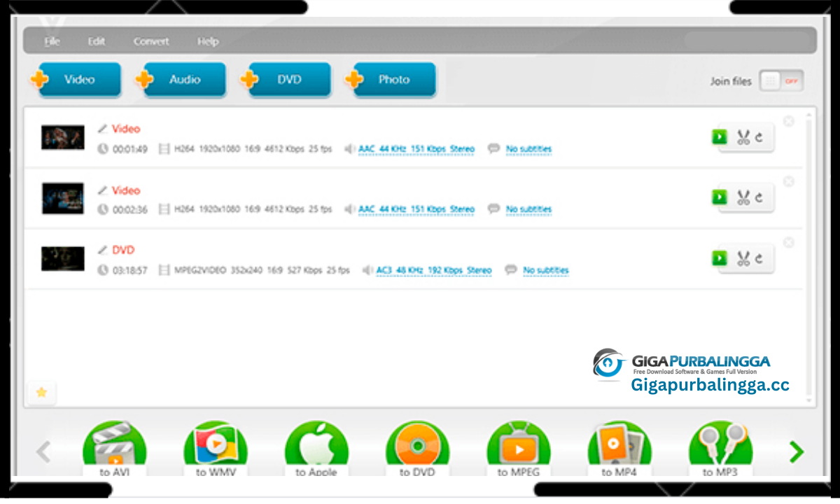The width and height of the screenshot is (840, 504).
Task: Open the File menu
Action: point(52,41)
